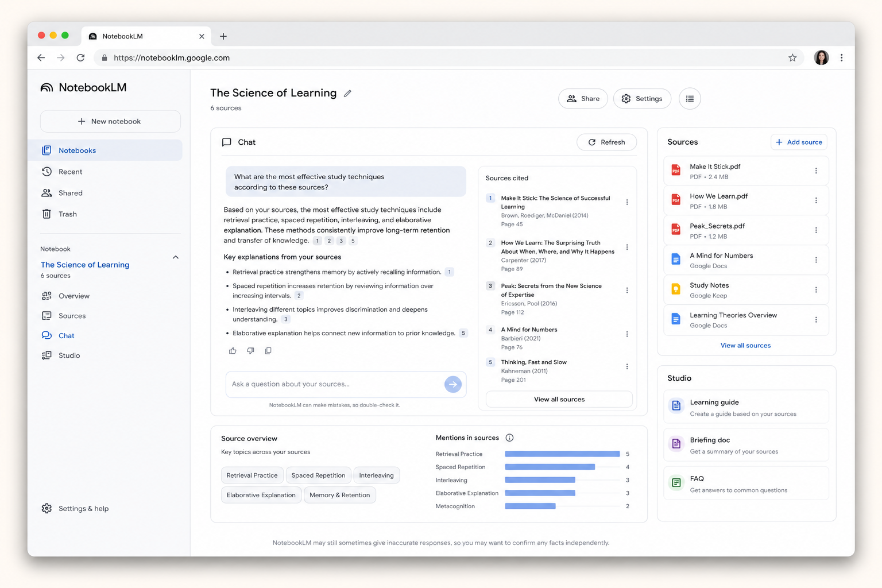Open Settings & help in sidebar

click(x=75, y=509)
